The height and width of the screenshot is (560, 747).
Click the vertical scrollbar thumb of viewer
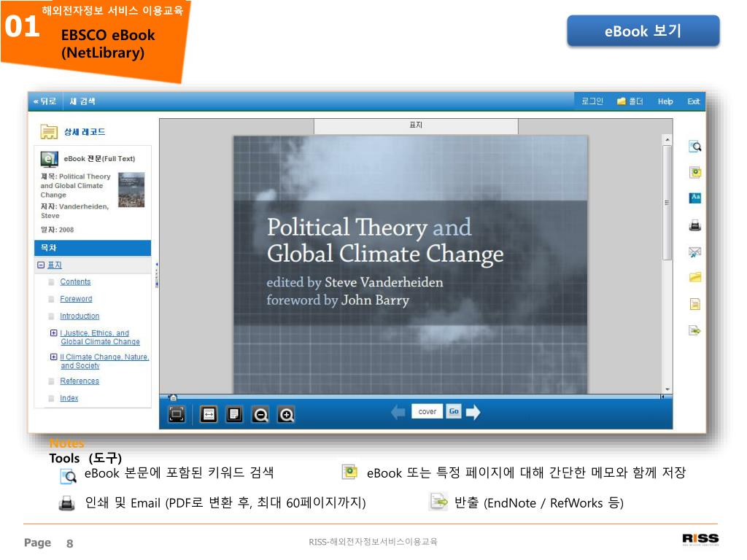[x=667, y=203]
